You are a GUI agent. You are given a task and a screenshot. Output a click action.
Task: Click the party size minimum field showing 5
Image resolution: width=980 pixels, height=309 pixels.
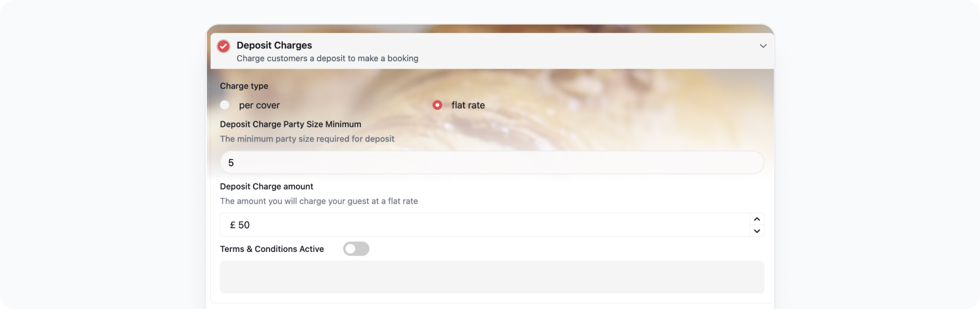[492, 162]
